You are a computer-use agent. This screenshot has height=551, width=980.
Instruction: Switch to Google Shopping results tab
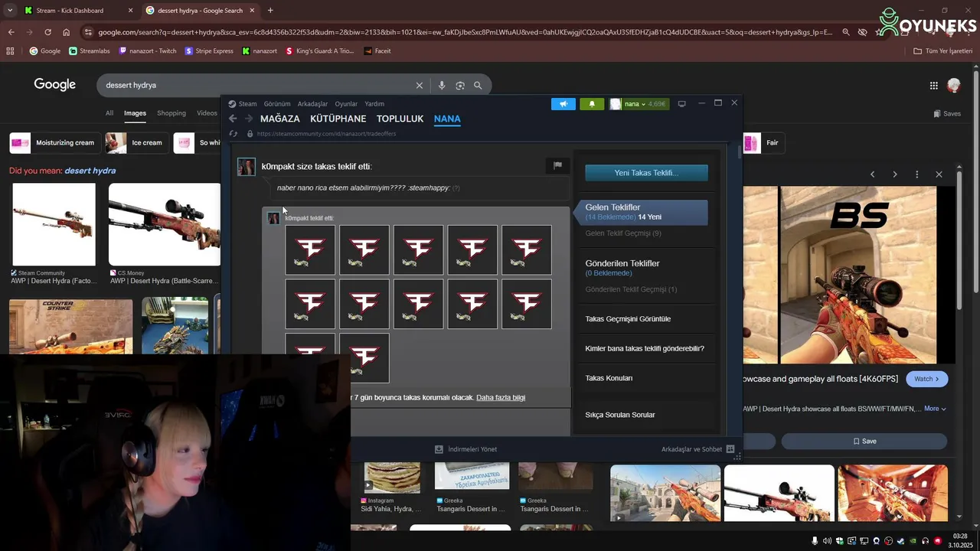pyautogui.click(x=171, y=113)
